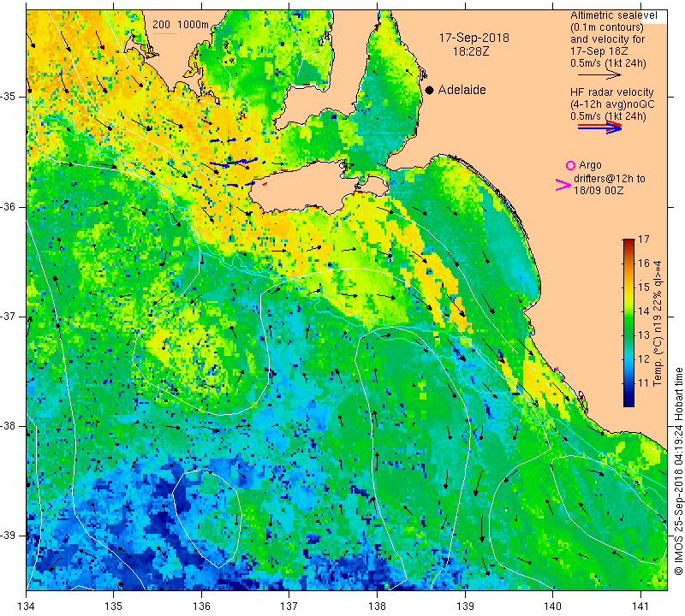Click the longitude axis label 140
The width and height of the screenshot is (685, 616).
pos(552,607)
